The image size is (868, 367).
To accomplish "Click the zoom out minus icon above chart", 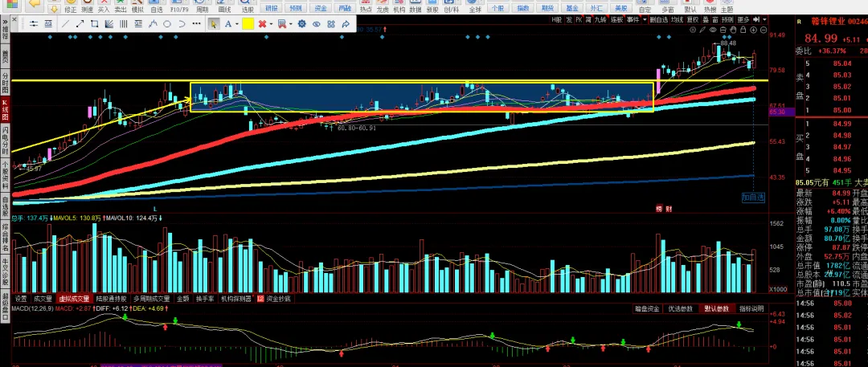I will click(764, 30).
